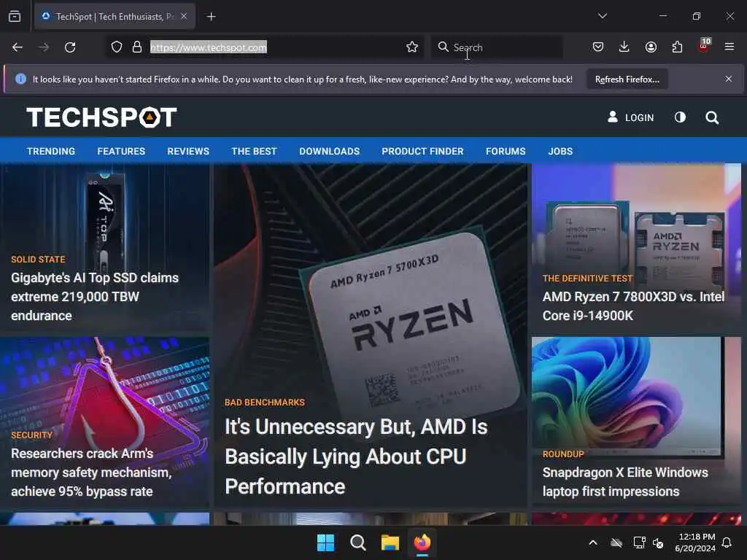The height and width of the screenshot is (560, 747).
Task: Open the notifications bell icon
Action: tap(727, 542)
